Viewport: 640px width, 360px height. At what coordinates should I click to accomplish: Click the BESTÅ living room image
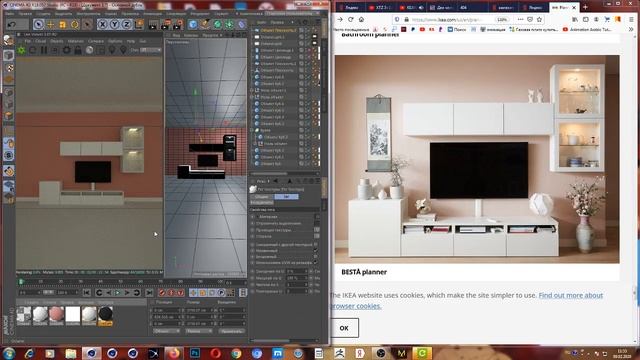tap(477, 159)
